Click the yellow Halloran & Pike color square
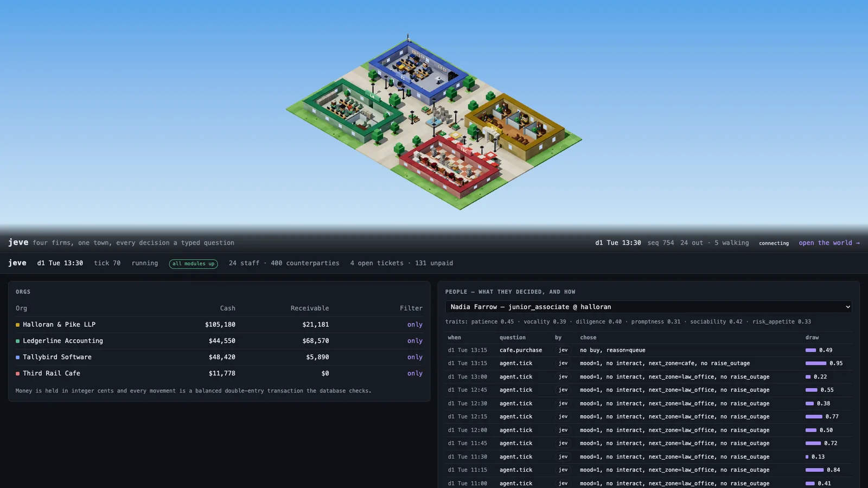This screenshot has height=488, width=868. (18, 325)
